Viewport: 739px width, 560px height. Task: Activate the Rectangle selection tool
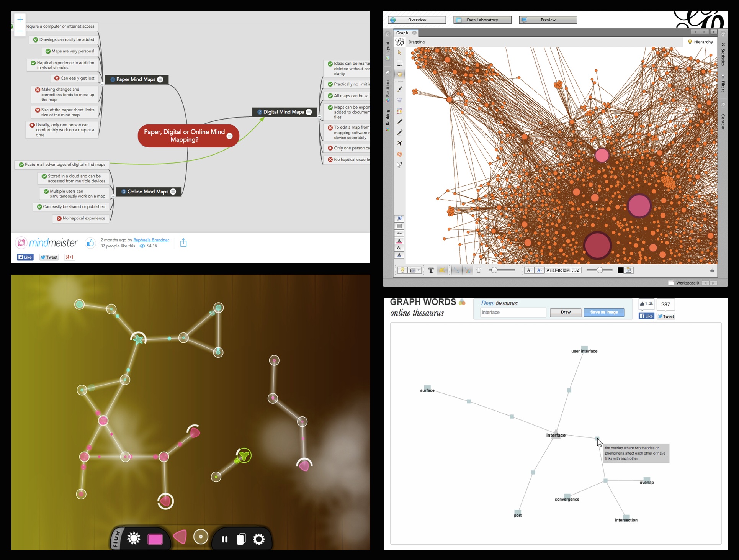pos(399,63)
